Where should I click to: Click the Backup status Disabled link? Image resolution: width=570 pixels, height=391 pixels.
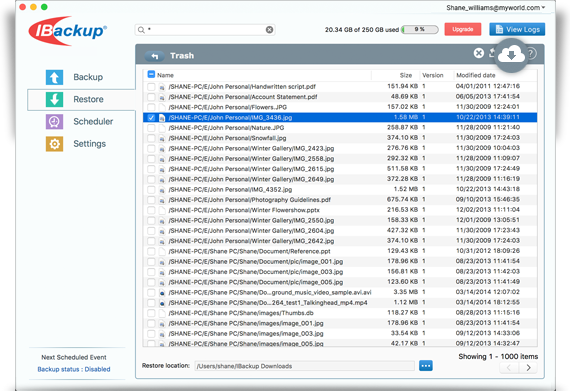tap(74, 369)
